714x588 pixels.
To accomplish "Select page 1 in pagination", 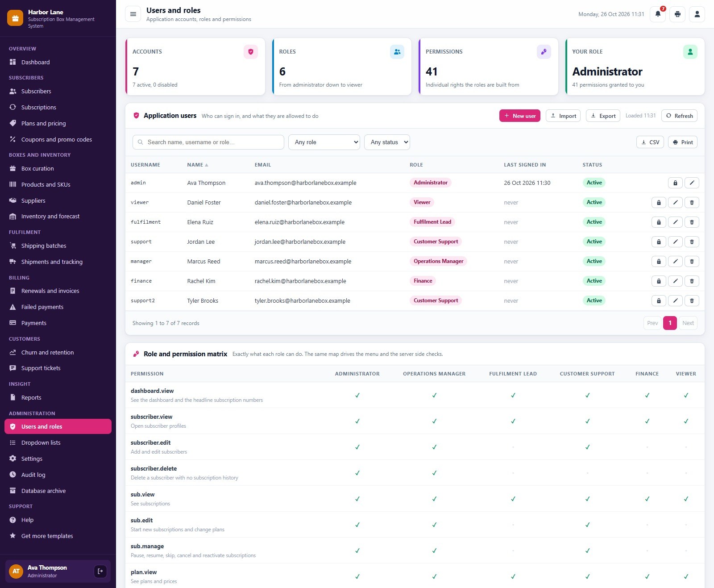I will (x=670, y=323).
